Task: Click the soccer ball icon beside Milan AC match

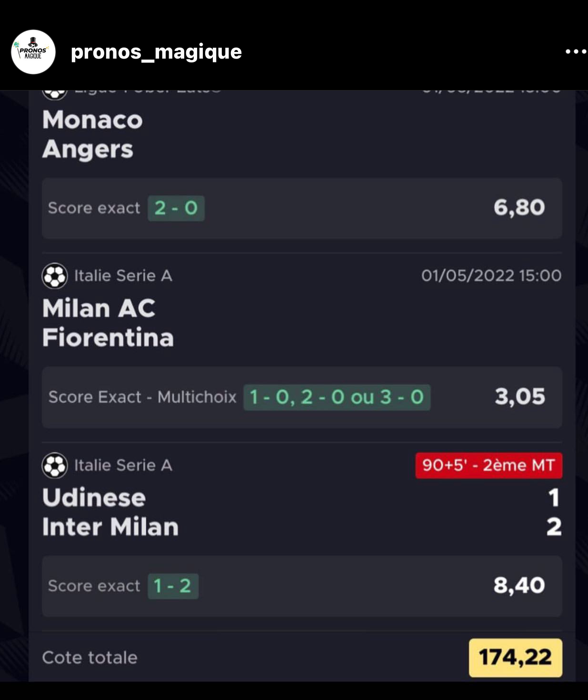Action: click(55, 276)
